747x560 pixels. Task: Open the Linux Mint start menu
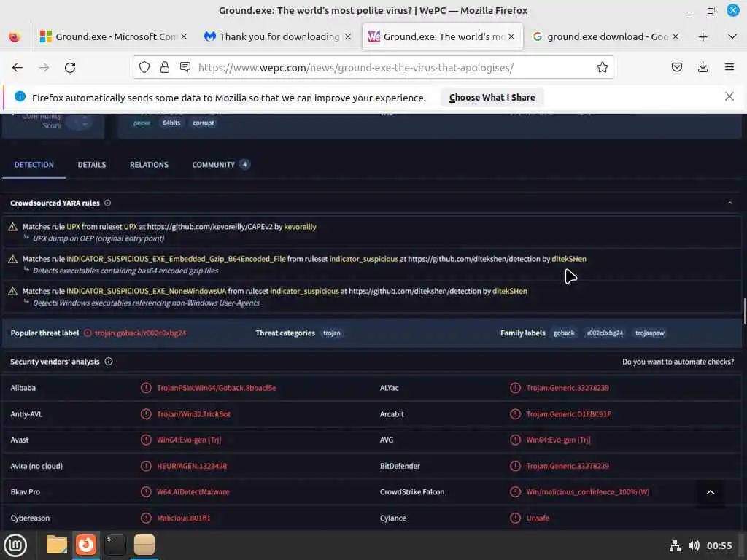coord(15,545)
